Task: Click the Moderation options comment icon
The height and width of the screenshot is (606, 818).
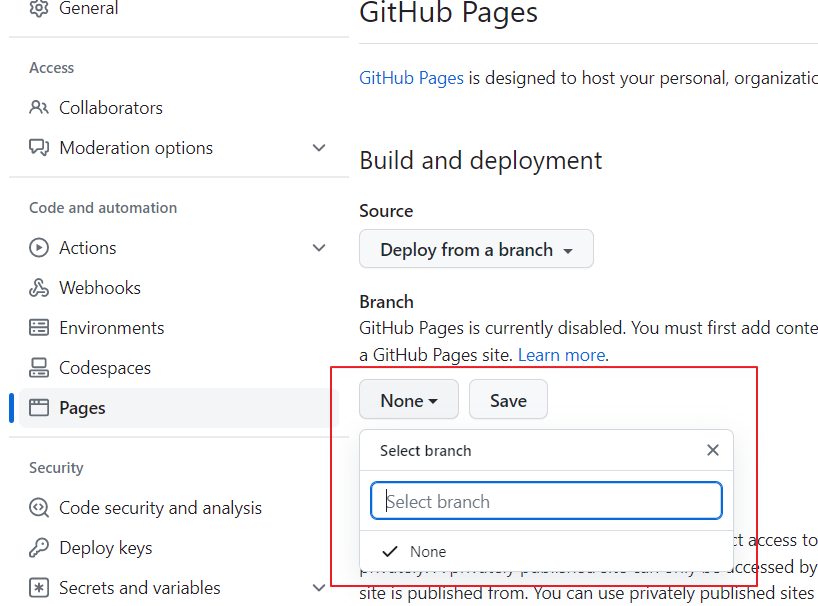Action: point(39,148)
